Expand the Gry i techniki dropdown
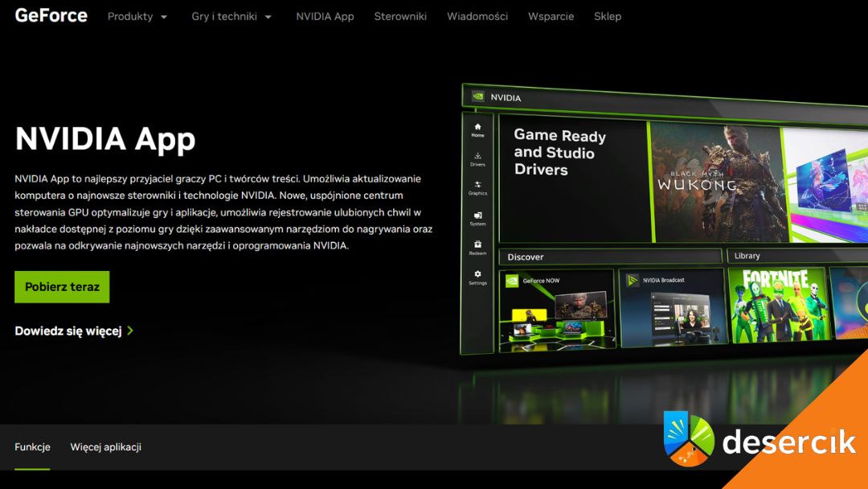The image size is (868, 489). [231, 16]
